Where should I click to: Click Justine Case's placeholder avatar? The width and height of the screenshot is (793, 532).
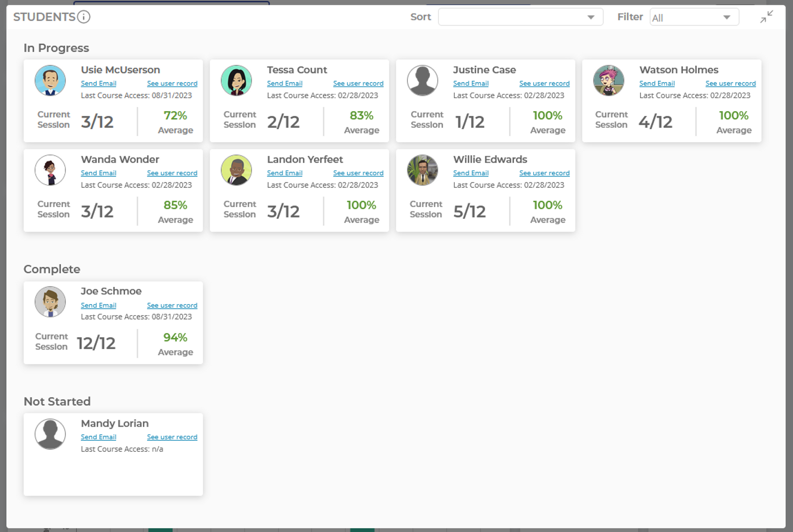point(422,81)
